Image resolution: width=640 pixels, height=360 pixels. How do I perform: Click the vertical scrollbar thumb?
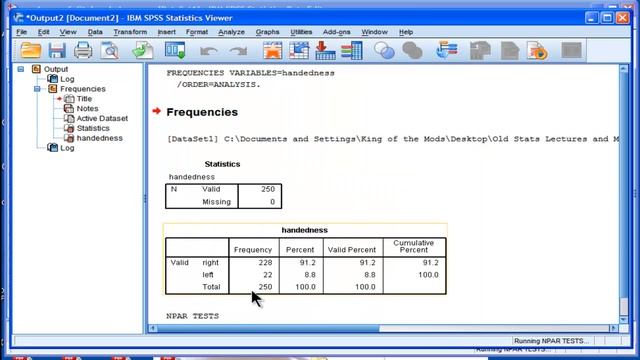[x=624, y=306]
